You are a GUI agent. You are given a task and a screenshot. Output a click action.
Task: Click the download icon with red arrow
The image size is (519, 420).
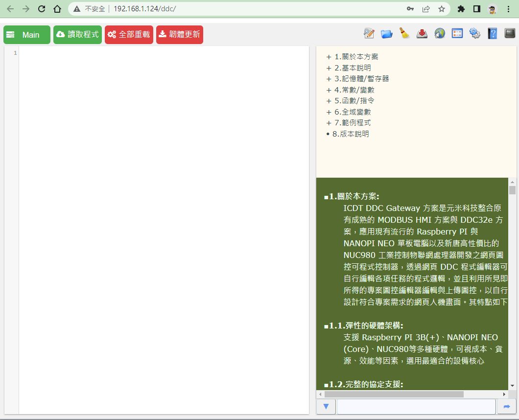(x=422, y=34)
